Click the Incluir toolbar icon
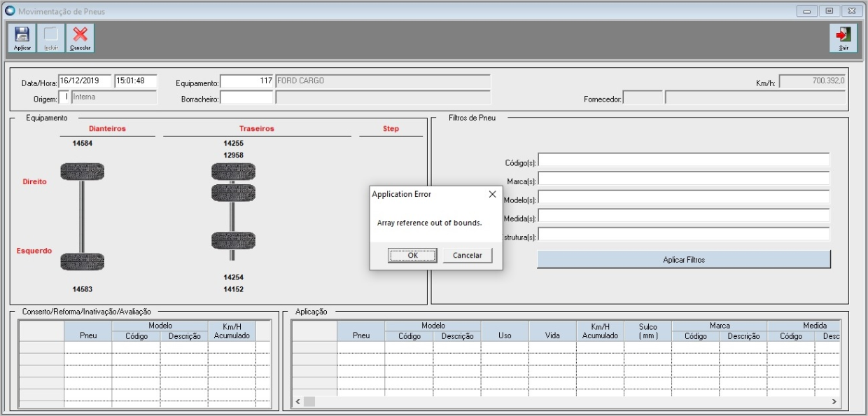Image resolution: width=868 pixels, height=416 pixels. (51, 38)
